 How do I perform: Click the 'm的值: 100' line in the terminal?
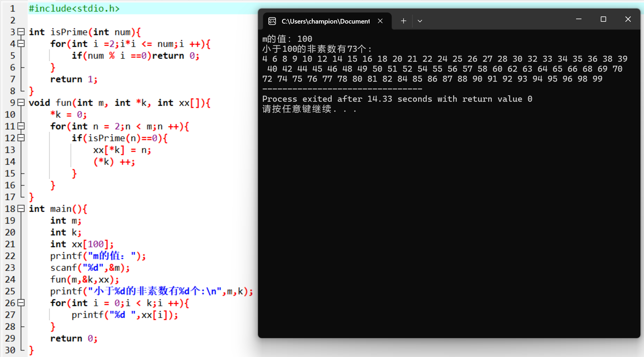coord(287,39)
